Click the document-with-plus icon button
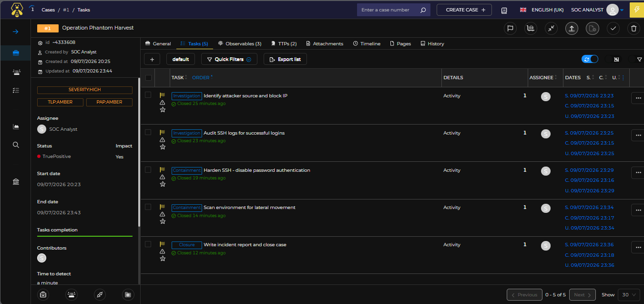Viewport: 644px width, 304px height. (593, 29)
